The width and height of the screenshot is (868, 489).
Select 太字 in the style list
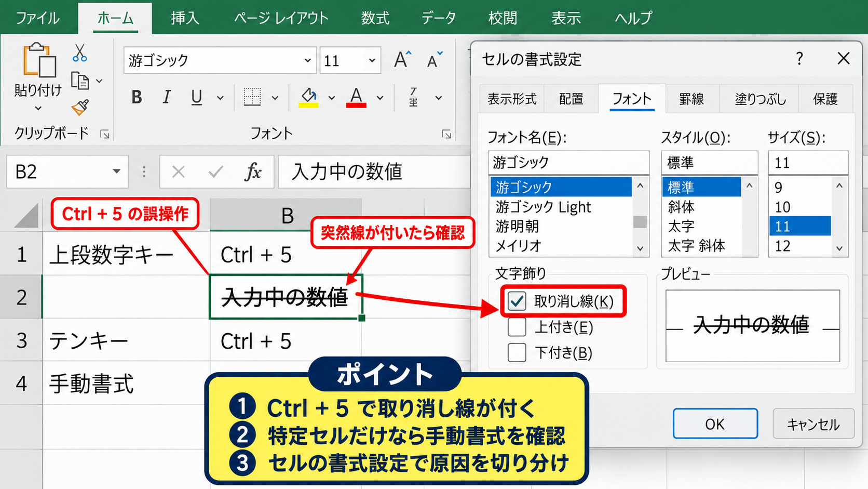pos(701,226)
